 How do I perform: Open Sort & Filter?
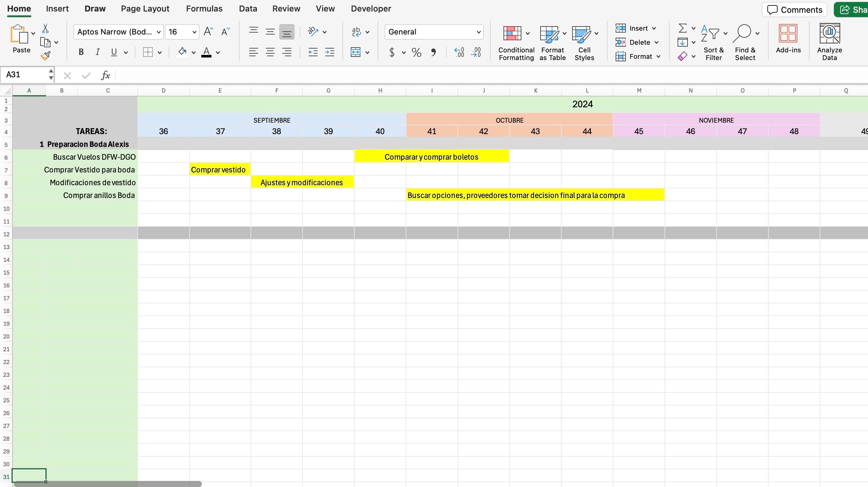(713, 43)
